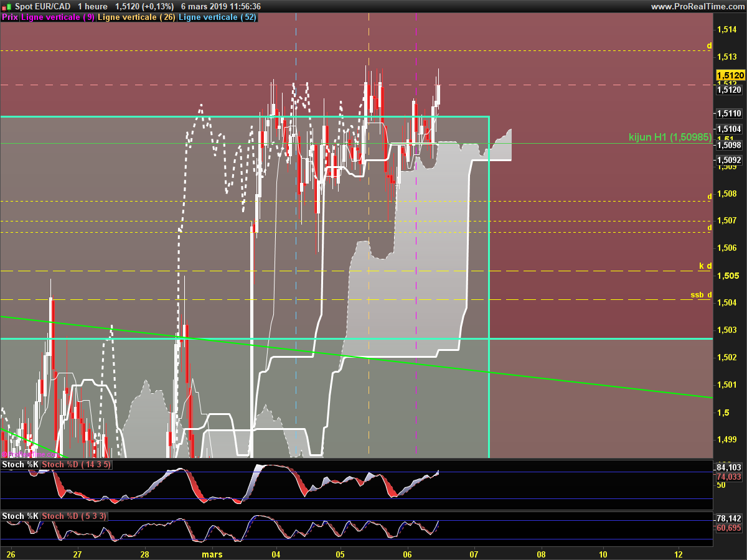Click the 'Prix' indicator label
Image resolution: width=747 pixels, height=560 pixels.
[x=10, y=17]
